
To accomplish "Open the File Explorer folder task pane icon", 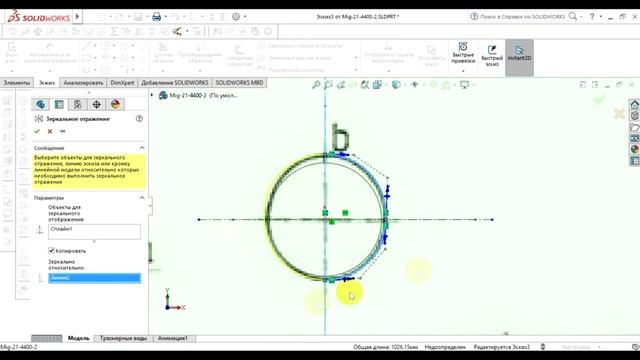I will [x=635, y=127].
